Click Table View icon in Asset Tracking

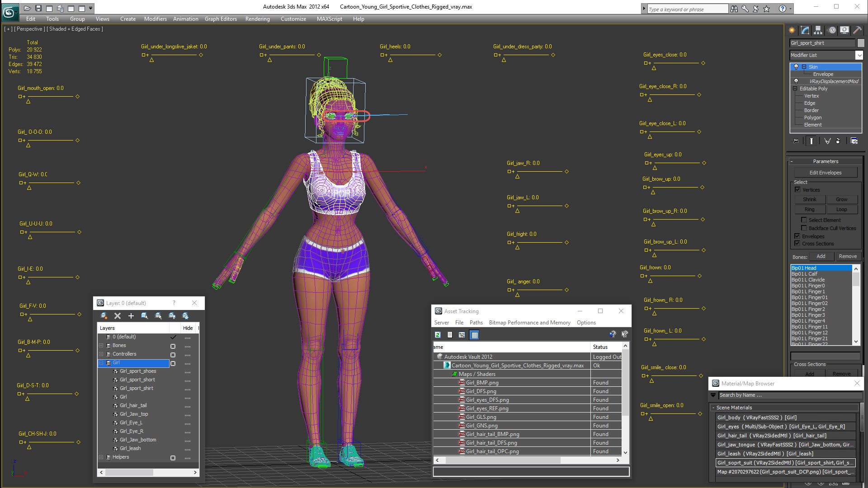coord(475,335)
